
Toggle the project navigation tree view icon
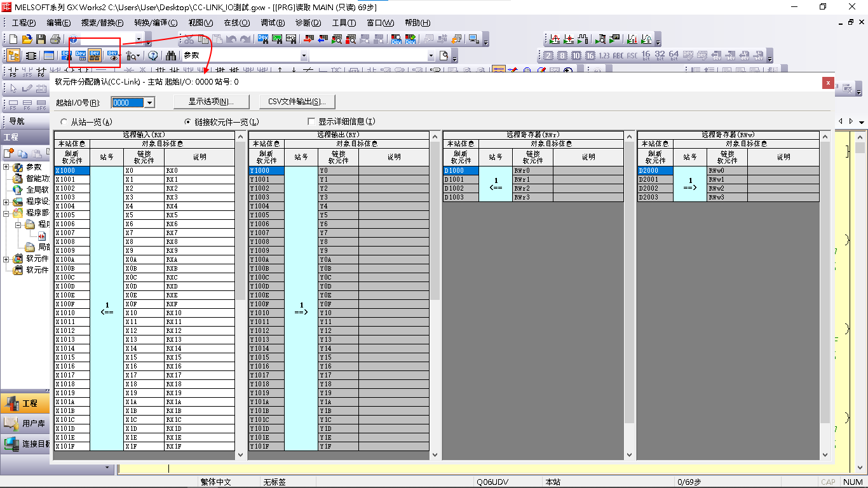click(x=13, y=56)
